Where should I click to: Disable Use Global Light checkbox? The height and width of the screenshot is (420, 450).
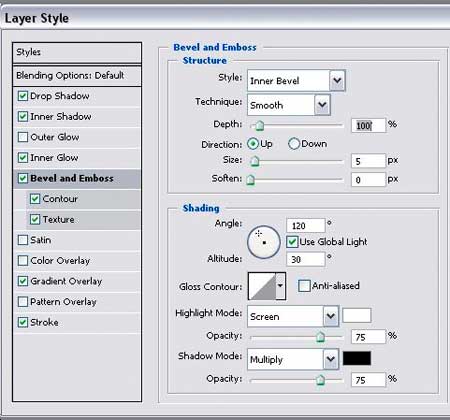point(292,242)
